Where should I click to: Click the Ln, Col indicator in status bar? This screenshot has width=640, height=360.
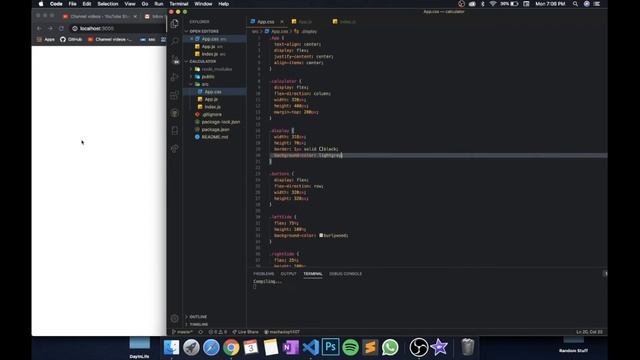pyautogui.click(x=589, y=332)
